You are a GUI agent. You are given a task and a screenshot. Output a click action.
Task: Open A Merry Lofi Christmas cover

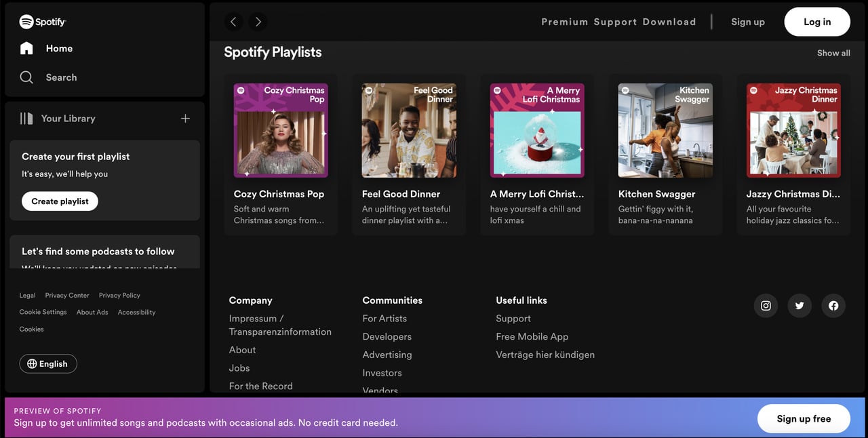pos(537,130)
